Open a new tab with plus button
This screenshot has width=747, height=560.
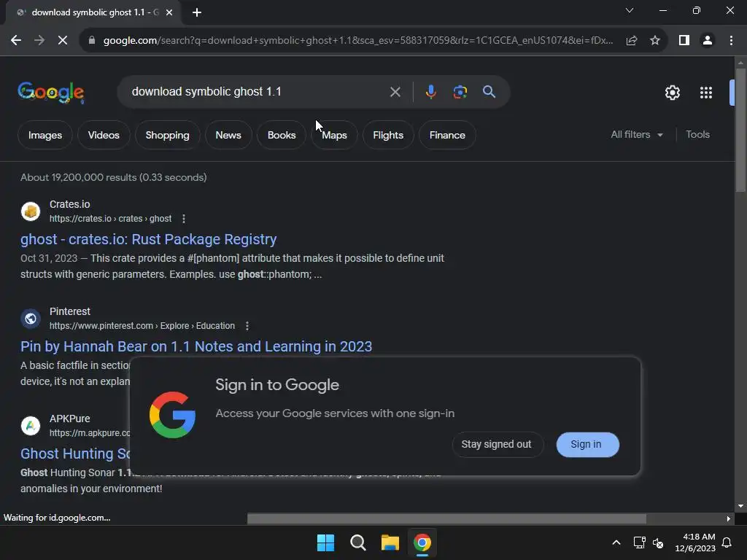[197, 12]
